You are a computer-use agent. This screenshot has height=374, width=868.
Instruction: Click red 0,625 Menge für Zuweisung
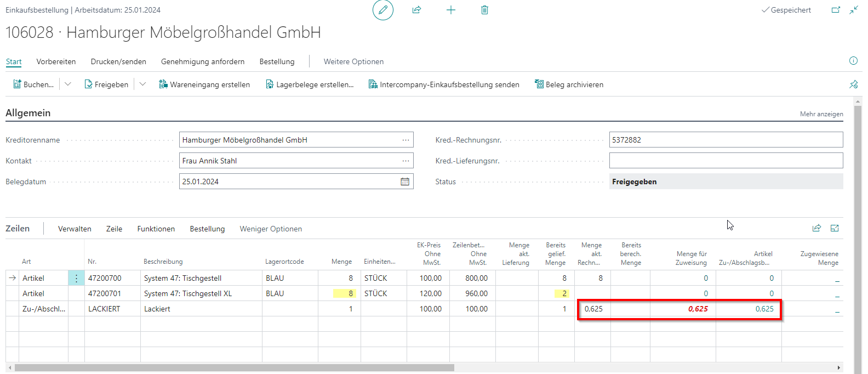click(698, 309)
